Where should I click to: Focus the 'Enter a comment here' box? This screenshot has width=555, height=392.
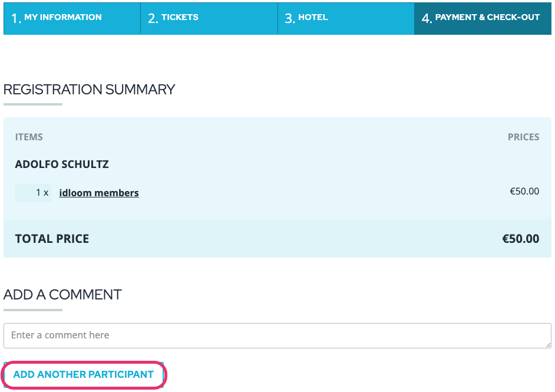pos(277,335)
